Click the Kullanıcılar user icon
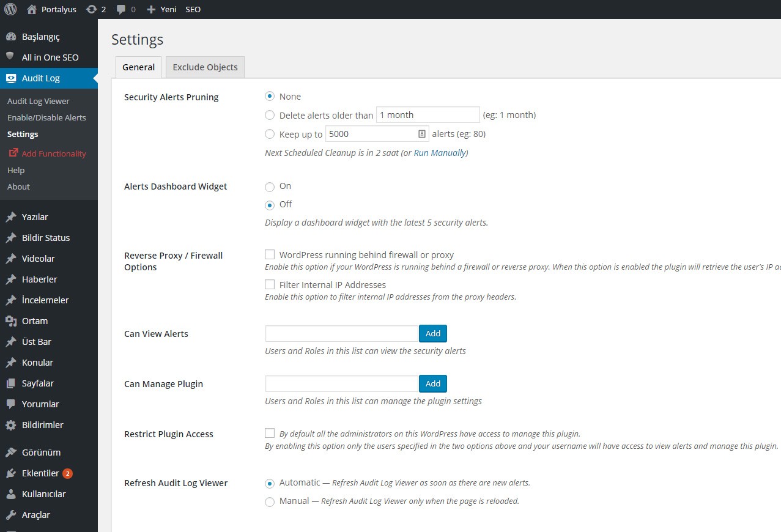Viewport: 781px width, 532px height. coord(10,494)
